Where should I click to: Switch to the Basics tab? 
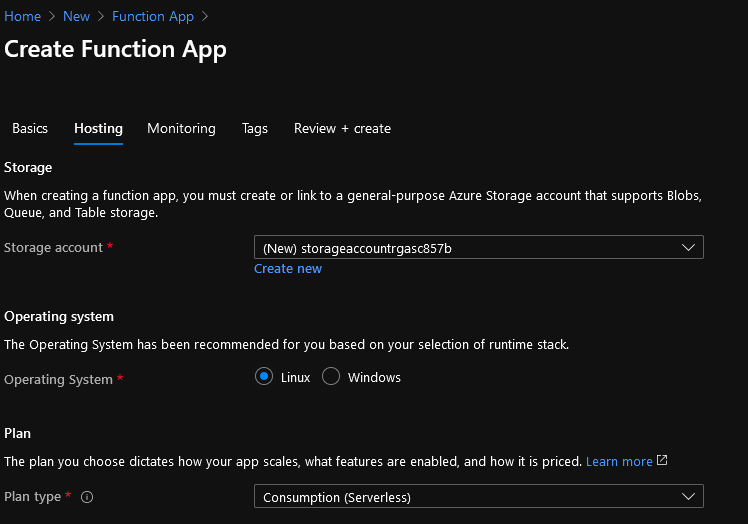30,129
